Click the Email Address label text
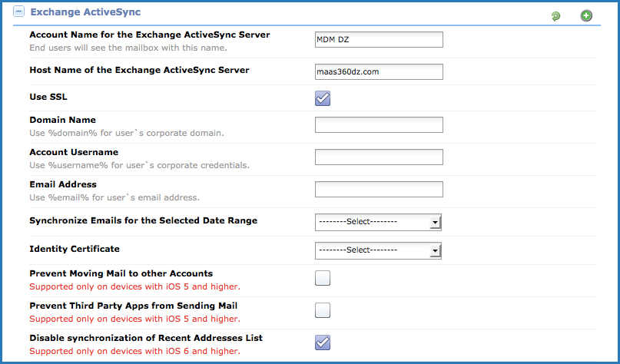The height and width of the screenshot is (364, 620). [63, 184]
